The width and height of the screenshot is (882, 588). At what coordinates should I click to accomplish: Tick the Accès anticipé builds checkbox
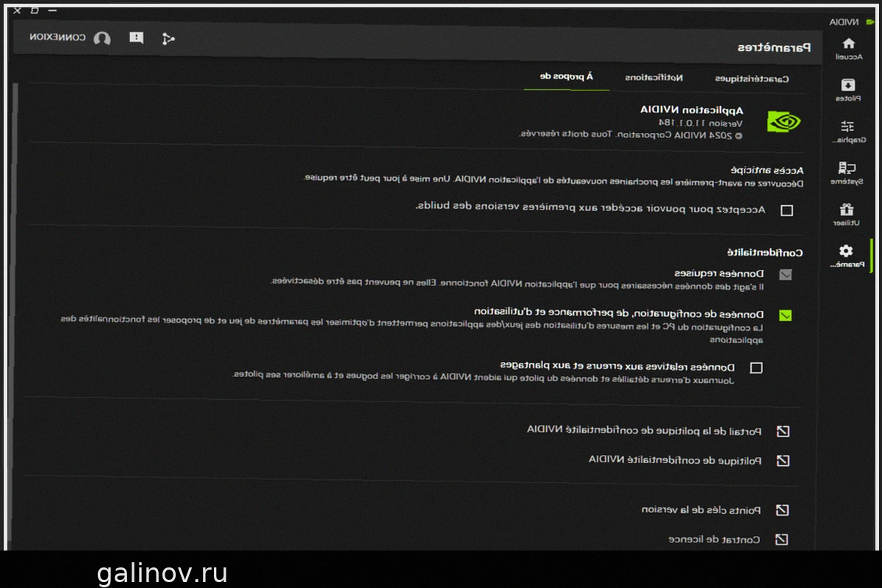click(x=787, y=210)
